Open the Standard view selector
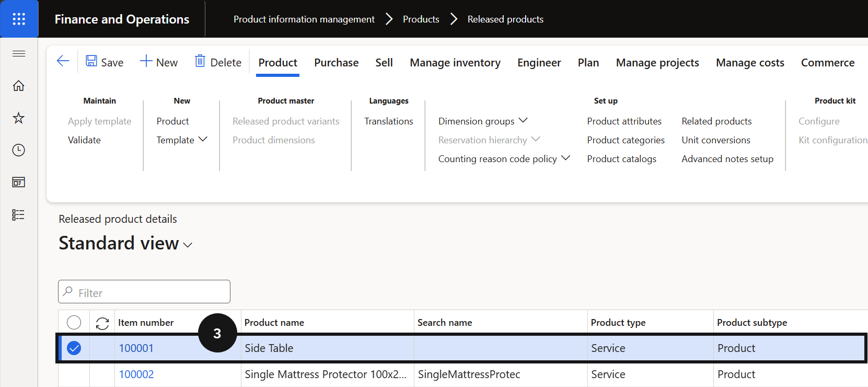868x387 pixels. click(125, 243)
